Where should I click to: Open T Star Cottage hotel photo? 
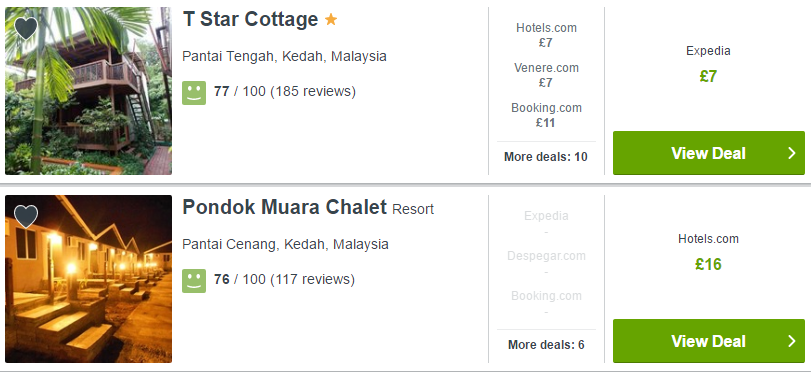(88, 91)
